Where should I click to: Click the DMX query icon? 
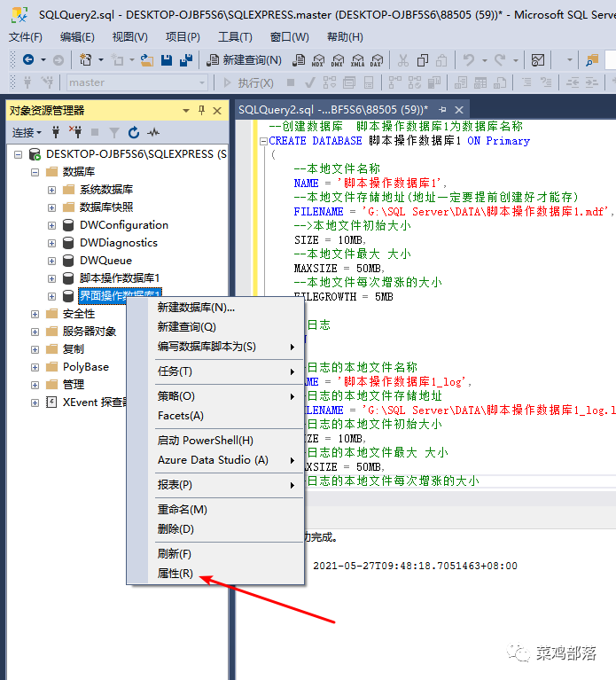(x=338, y=60)
